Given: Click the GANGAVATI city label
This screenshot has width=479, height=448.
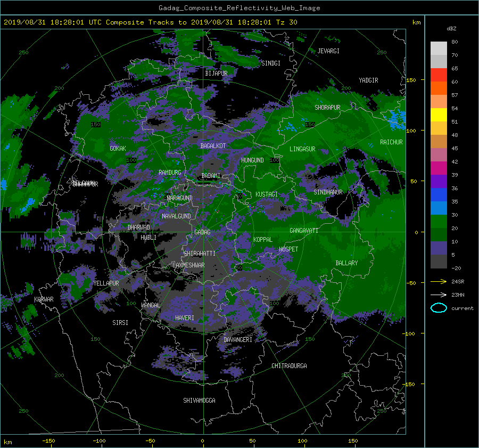Looking at the screenshot, I should pos(304,231).
